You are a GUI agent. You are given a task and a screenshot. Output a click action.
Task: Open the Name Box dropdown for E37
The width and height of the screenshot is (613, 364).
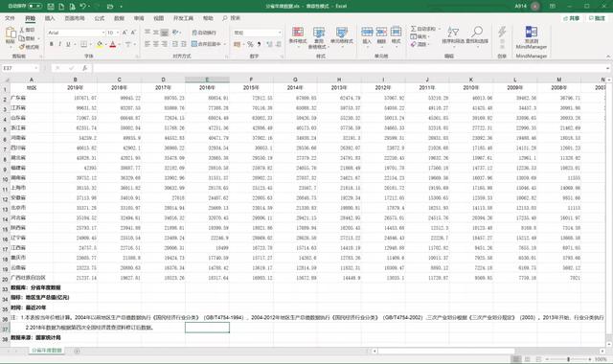pos(36,68)
